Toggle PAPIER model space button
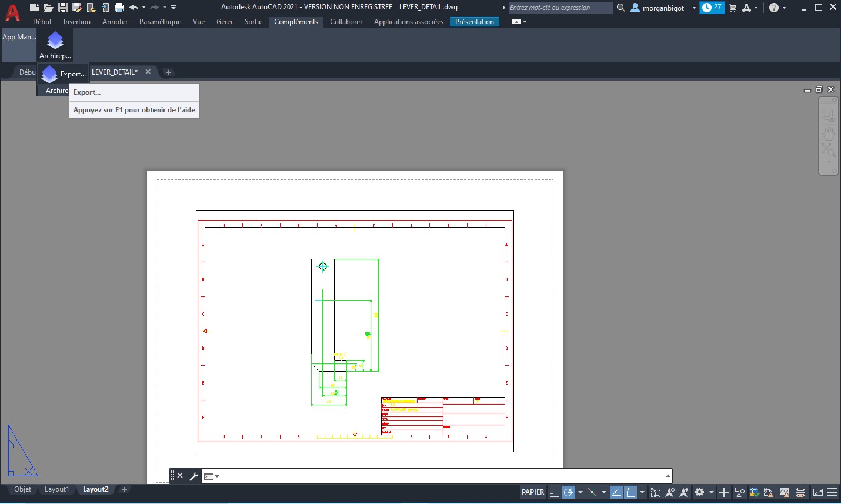The height and width of the screenshot is (504, 841). pos(533,492)
